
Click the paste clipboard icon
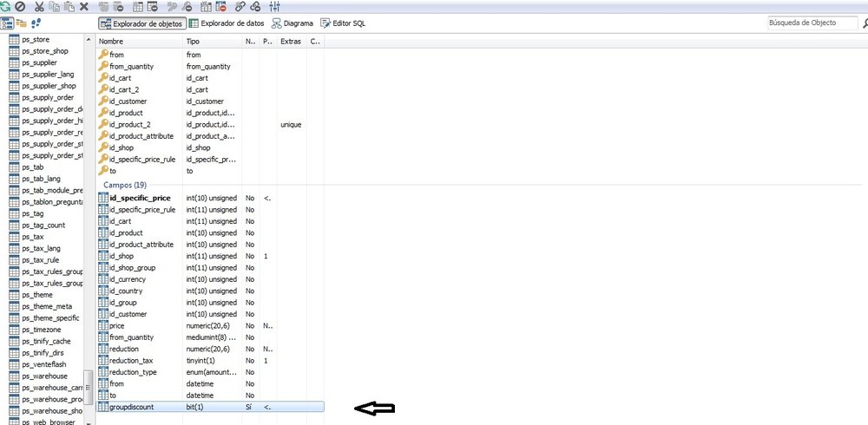[x=69, y=7]
